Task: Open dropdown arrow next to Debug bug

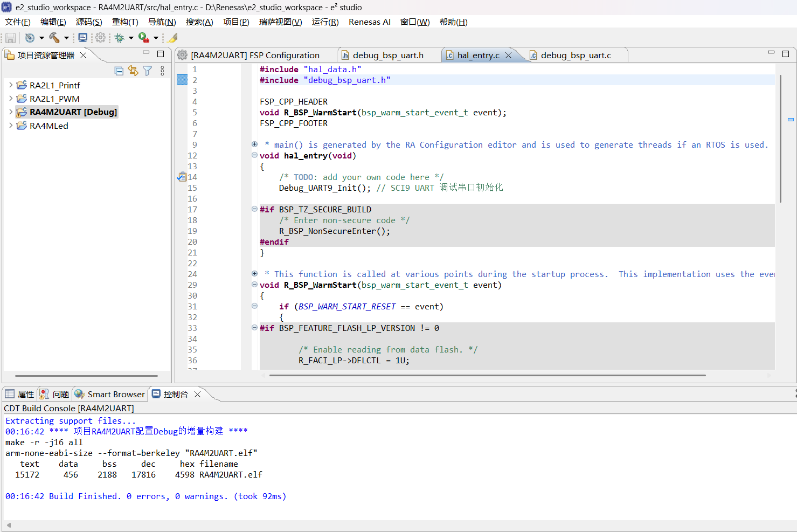Action: click(x=131, y=38)
